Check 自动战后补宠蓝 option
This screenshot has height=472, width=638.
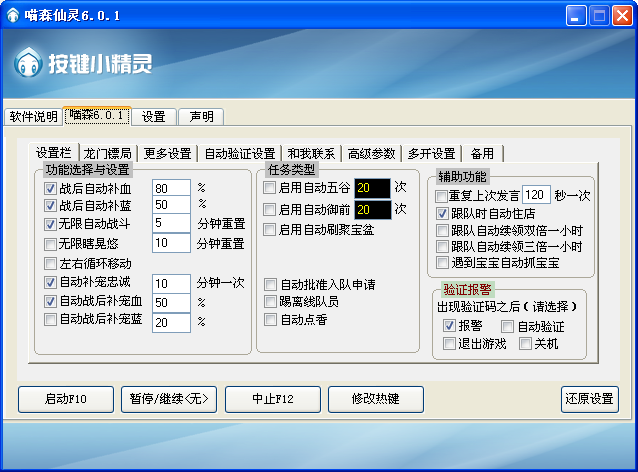[x=50, y=319]
